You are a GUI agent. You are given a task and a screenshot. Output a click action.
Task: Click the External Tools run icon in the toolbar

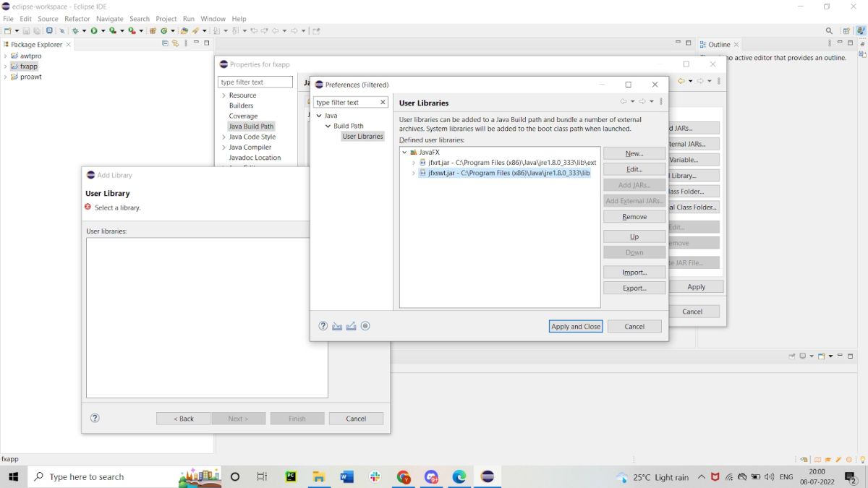coord(132,31)
